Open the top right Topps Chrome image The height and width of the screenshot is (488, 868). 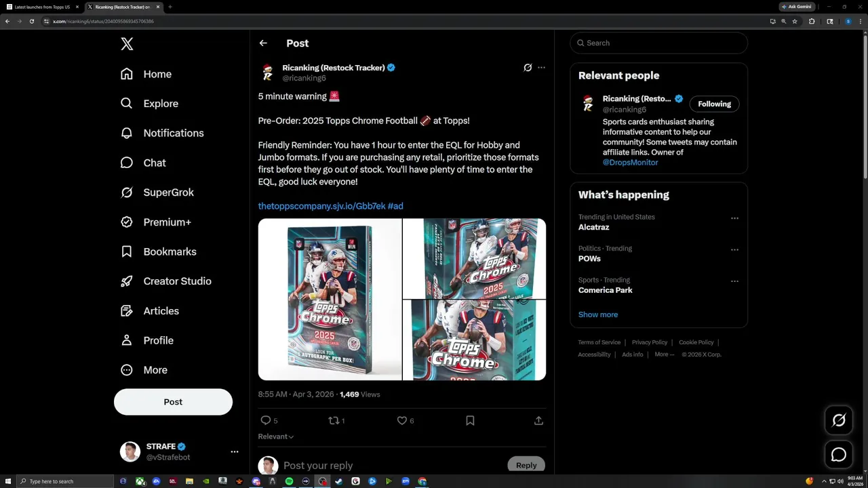[474, 258]
